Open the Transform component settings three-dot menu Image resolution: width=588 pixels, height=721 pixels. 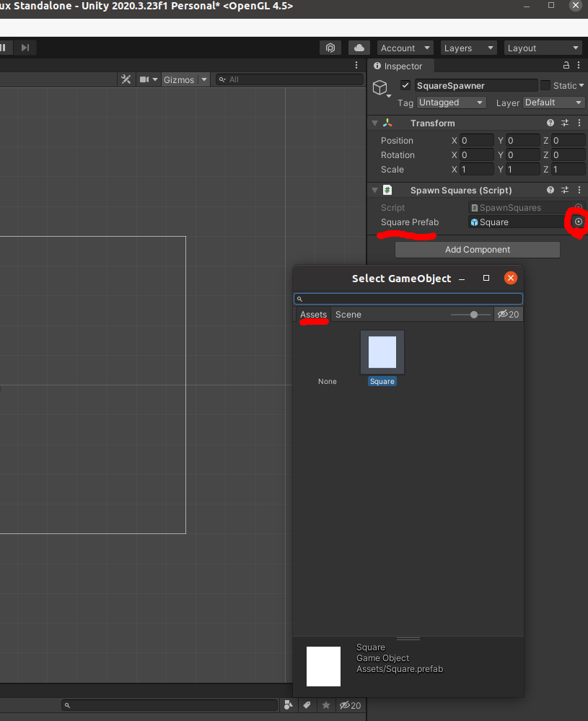579,123
